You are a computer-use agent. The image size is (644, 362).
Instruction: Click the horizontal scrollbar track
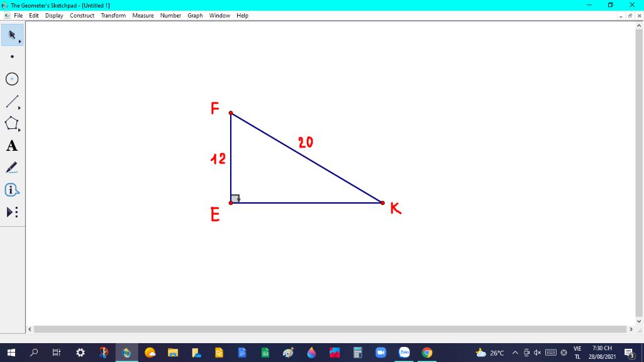[330, 329]
